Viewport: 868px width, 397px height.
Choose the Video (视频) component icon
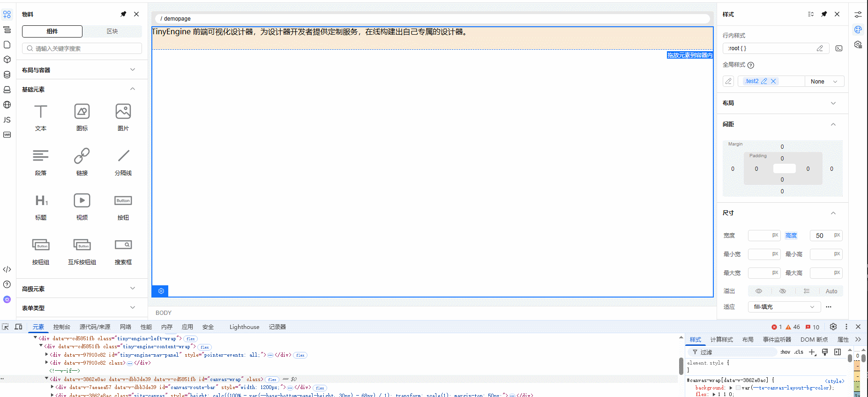pyautogui.click(x=82, y=201)
